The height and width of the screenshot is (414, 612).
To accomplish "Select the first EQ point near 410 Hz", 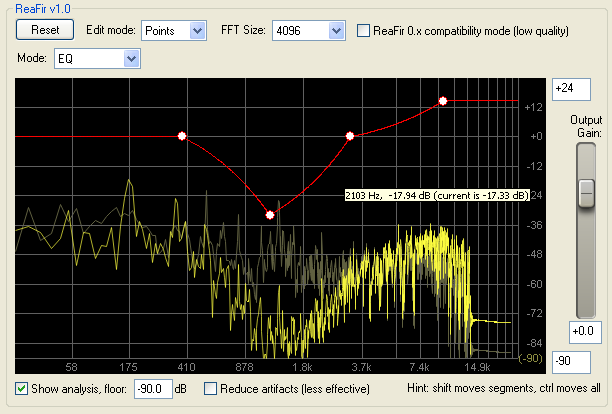I will 182,136.
